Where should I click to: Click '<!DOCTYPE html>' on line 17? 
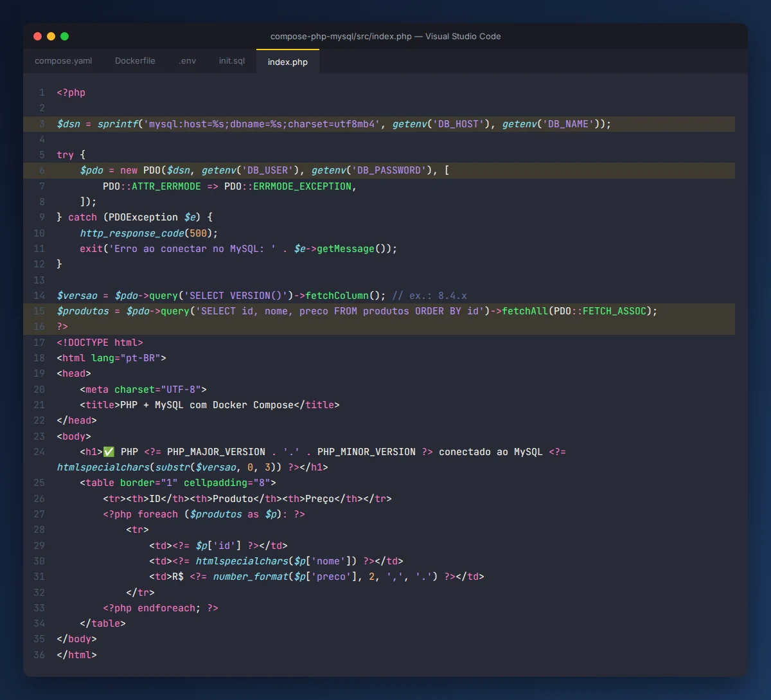coord(100,343)
